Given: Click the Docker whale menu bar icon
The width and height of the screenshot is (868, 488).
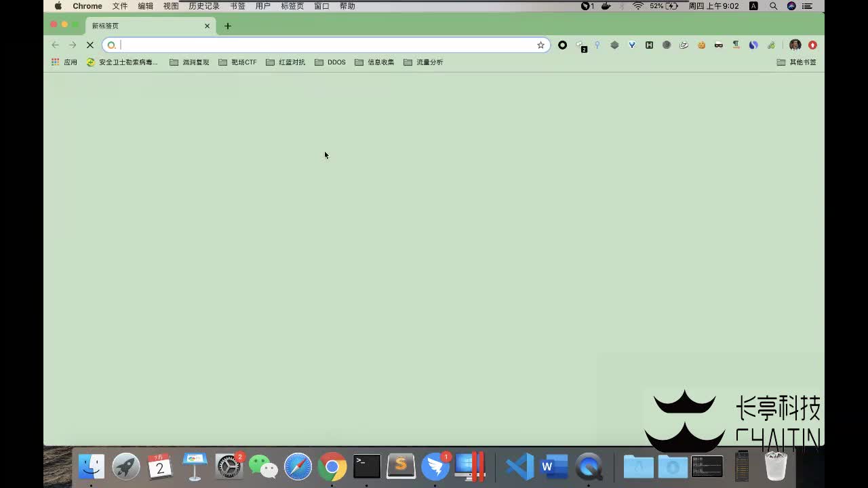Looking at the screenshot, I should pos(606,6).
